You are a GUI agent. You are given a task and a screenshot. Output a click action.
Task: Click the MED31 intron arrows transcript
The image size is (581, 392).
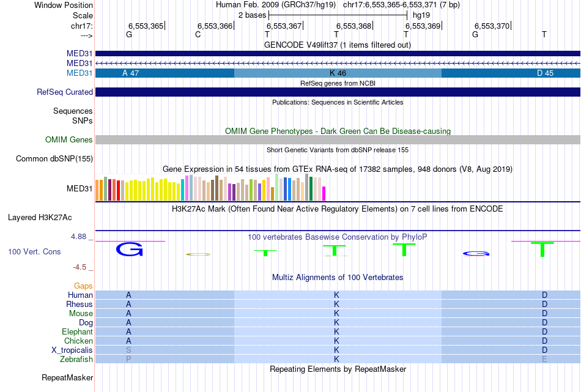coord(338,64)
